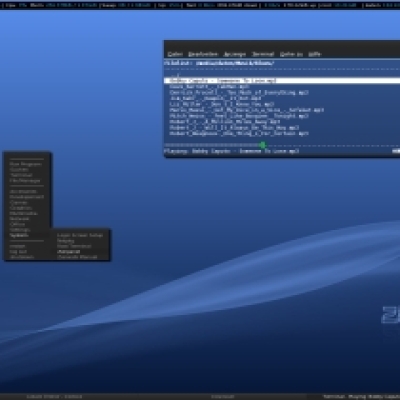Open the Development submenu
This screenshot has height=400, width=400.
click(27, 197)
